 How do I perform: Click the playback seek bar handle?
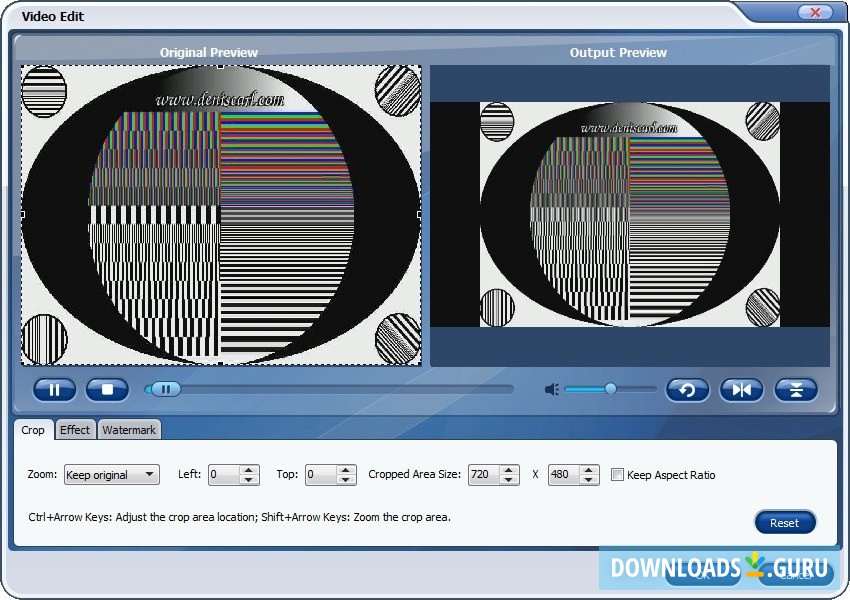[x=166, y=389]
